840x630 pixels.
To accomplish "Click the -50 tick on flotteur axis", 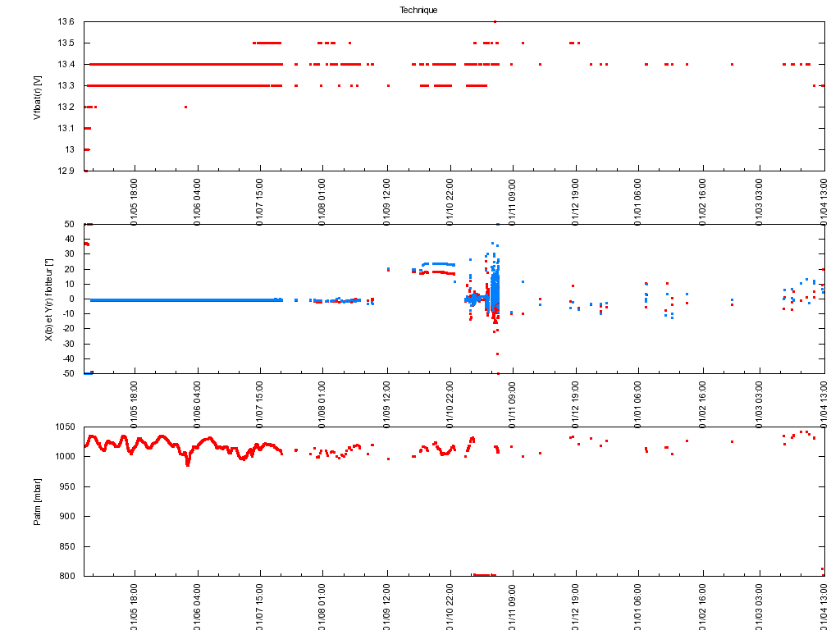I will 71,373.
